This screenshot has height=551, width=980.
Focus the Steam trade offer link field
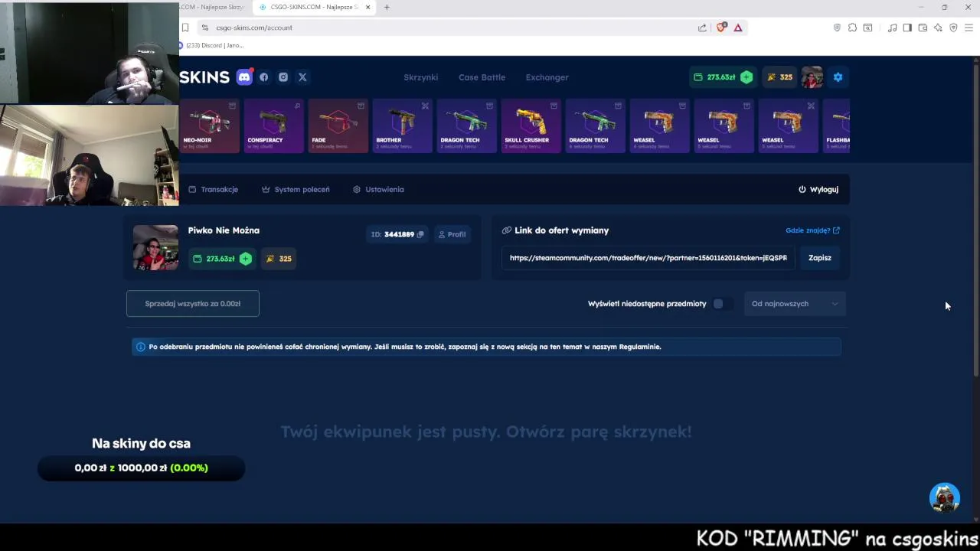click(x=648, y=258)
